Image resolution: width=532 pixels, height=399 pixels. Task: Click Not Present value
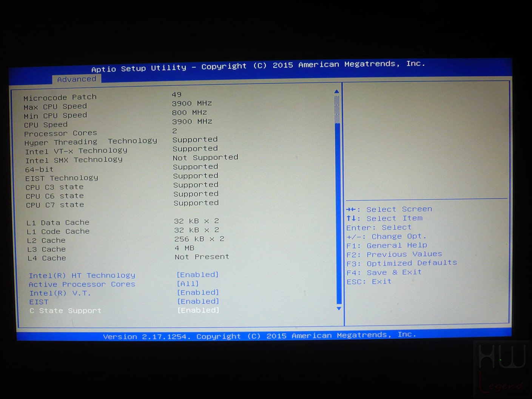pyautogui.click(x=202, y=257)
